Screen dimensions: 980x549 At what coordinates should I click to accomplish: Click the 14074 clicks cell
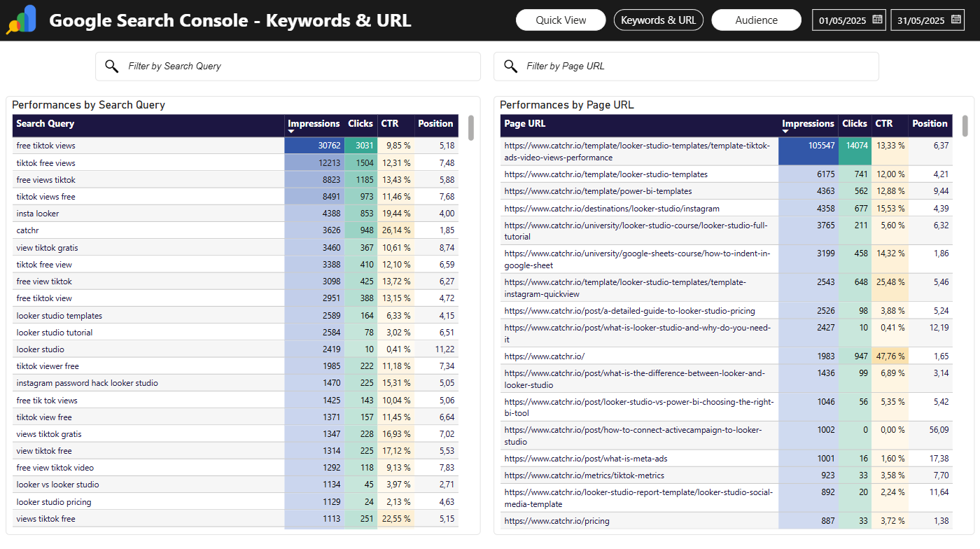pyautogui.click(x=855, y=151)
